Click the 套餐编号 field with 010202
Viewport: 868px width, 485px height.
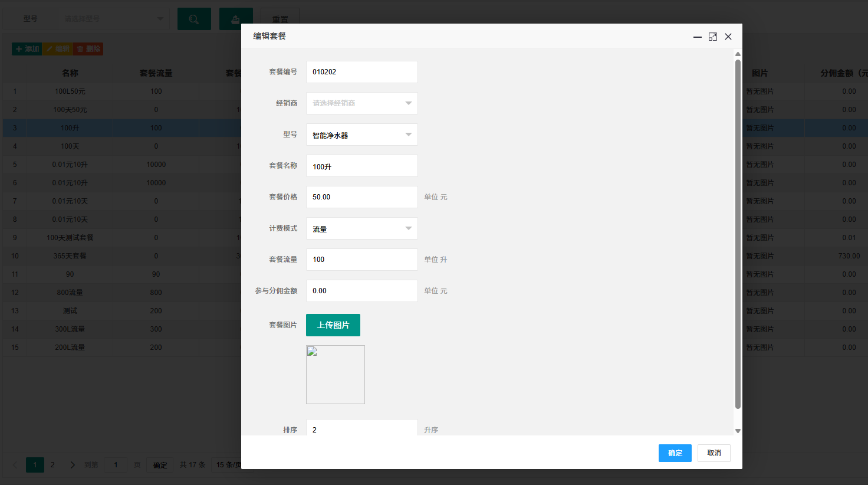362,72
